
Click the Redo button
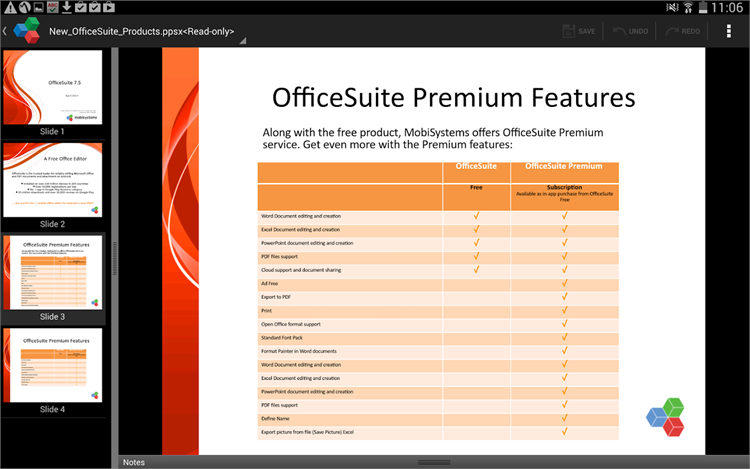(x=683, y=31)
